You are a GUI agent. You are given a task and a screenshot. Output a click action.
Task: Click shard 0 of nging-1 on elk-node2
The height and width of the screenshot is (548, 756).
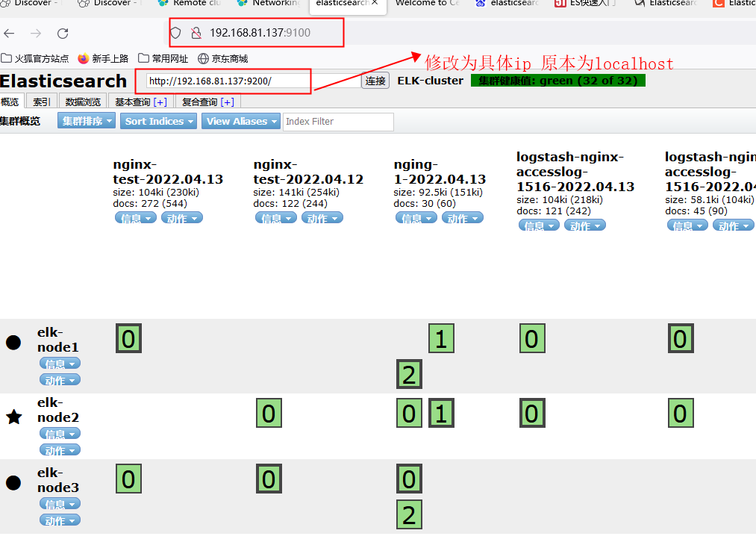[x=409, y=413]
